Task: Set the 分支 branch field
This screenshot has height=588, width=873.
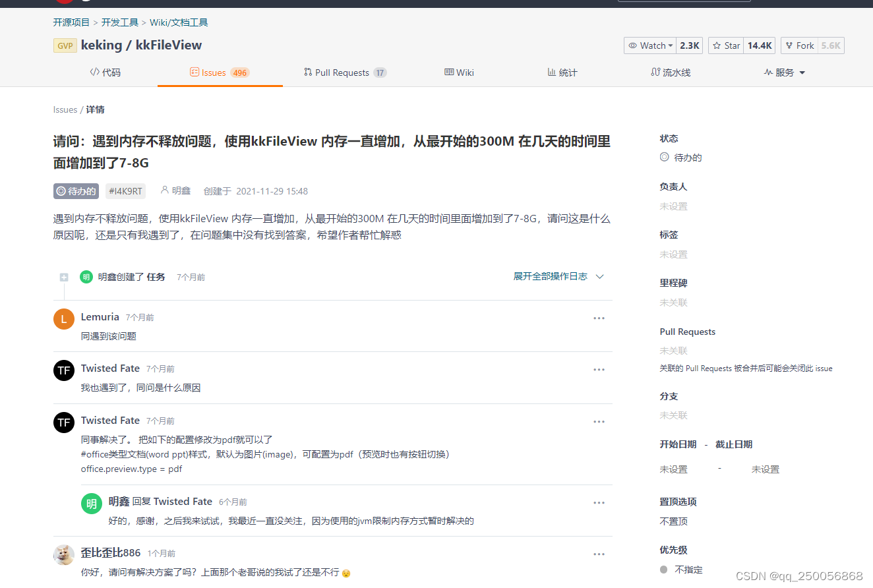Action: coord(674,415)
